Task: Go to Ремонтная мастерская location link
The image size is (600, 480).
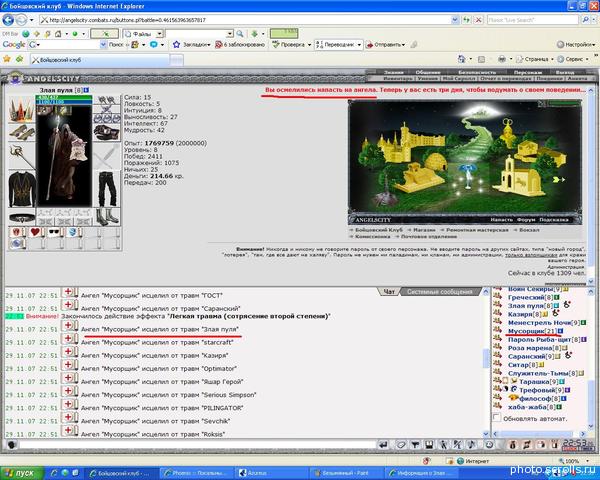Action: (x=477, y=230)
